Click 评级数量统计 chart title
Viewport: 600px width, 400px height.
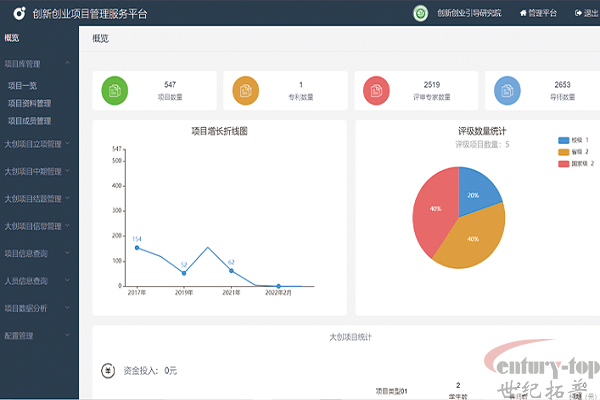pyautogui.click(x=482, y=131)
